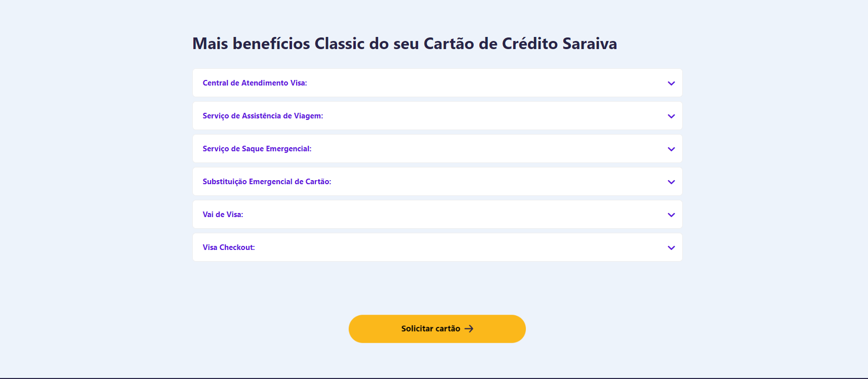Click the Visa Checkout accordion panel
Image resolution: width=868 pixels, height=379 pixels.
437,247
